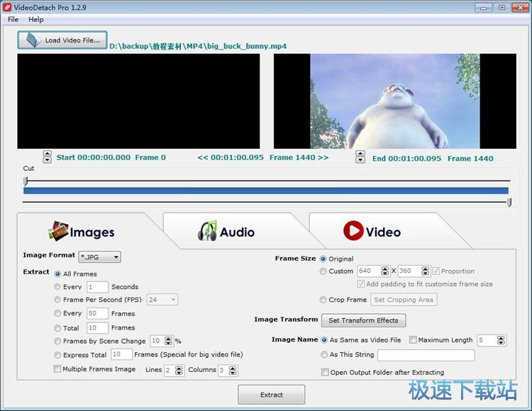
Task: Click the end frame bunny preview
Action: coord(395,101)
